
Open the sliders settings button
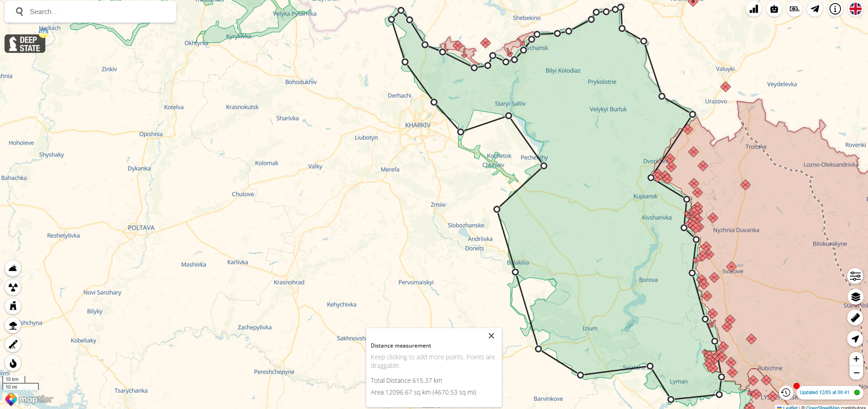click(855, 276)
